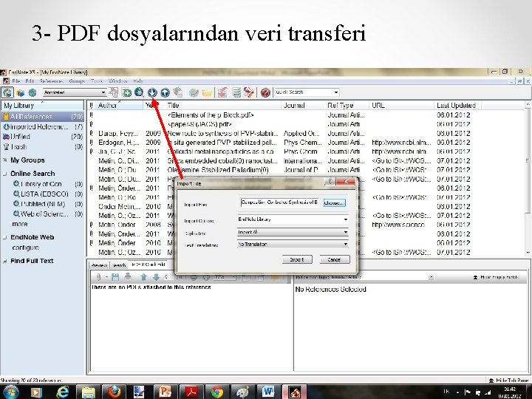Select LISTA (EBSCO) online search
532x399 pixels.
tap(47, 194)
